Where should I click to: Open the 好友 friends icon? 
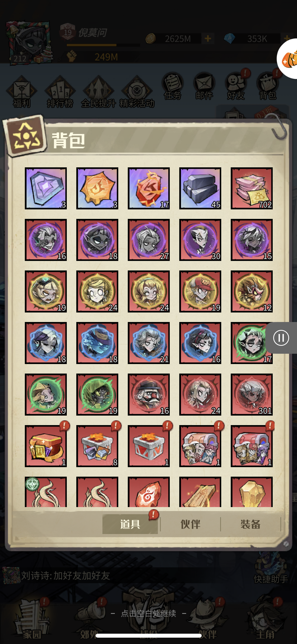pos(236,86)
